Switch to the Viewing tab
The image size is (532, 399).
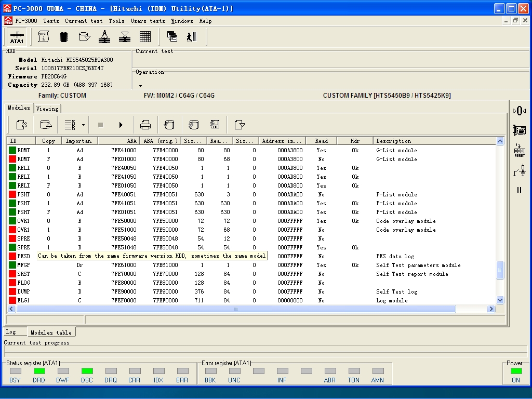(x=47, y=109)
